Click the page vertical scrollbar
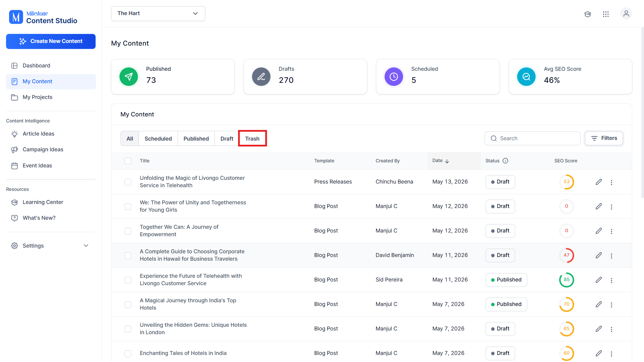Image resolution: width=644 pixels, height=362 pixels. (x=642, y=113)
